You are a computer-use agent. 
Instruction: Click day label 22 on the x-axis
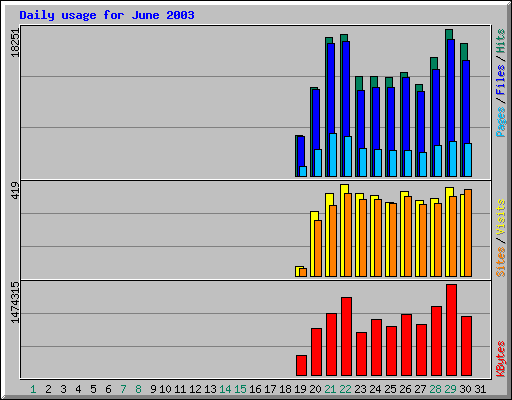coord(345,389)
